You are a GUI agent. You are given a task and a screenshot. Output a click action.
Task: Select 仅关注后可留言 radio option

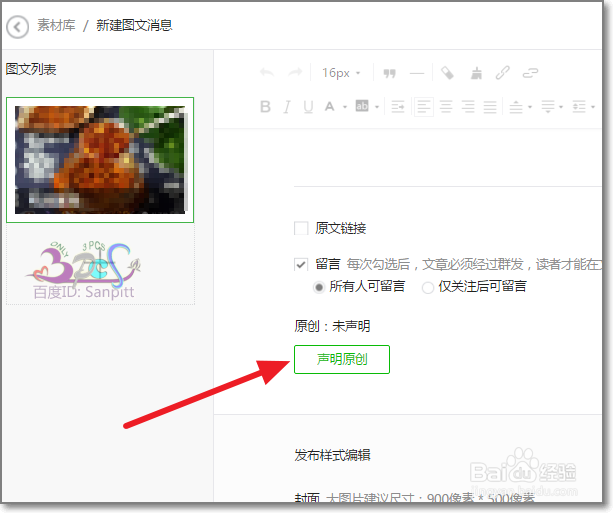[428, 288]
